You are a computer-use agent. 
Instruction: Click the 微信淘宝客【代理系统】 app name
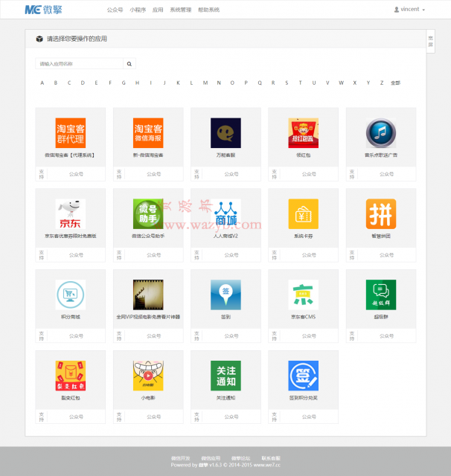pos(71,155)
